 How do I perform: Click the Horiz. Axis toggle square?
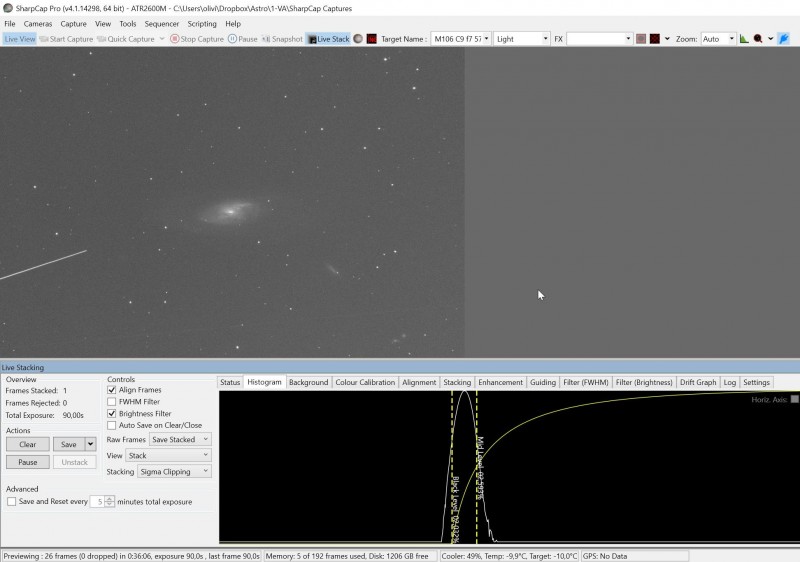(x=794, y=399)
